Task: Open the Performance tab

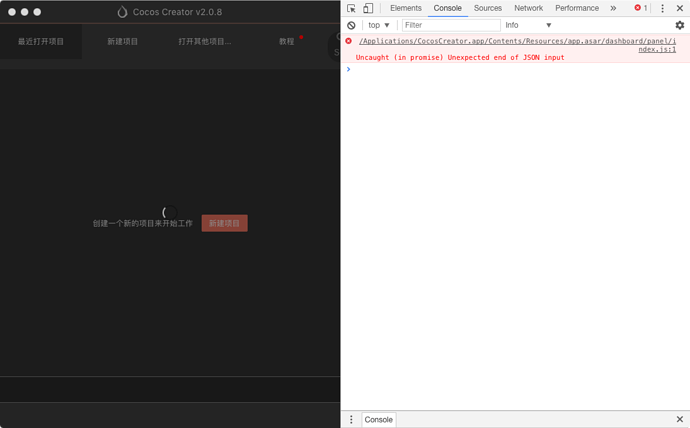Action: (577, 8)
